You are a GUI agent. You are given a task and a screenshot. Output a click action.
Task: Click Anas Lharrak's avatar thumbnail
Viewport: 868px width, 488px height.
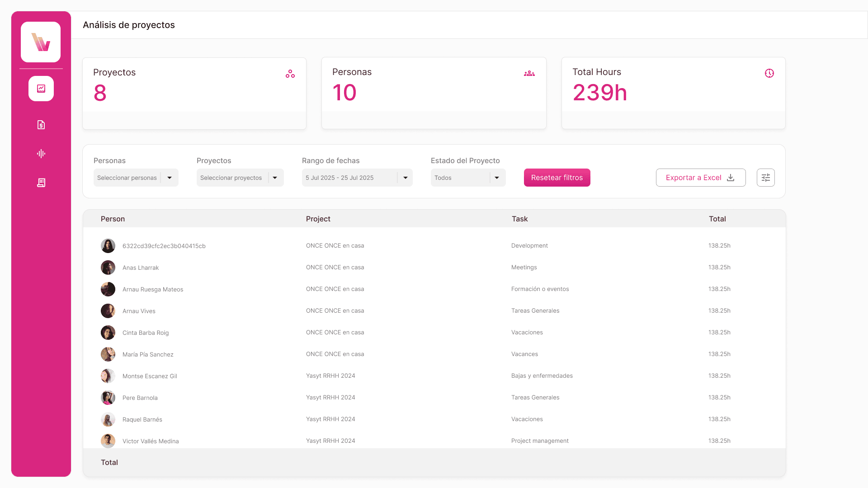tap(108, 267)
